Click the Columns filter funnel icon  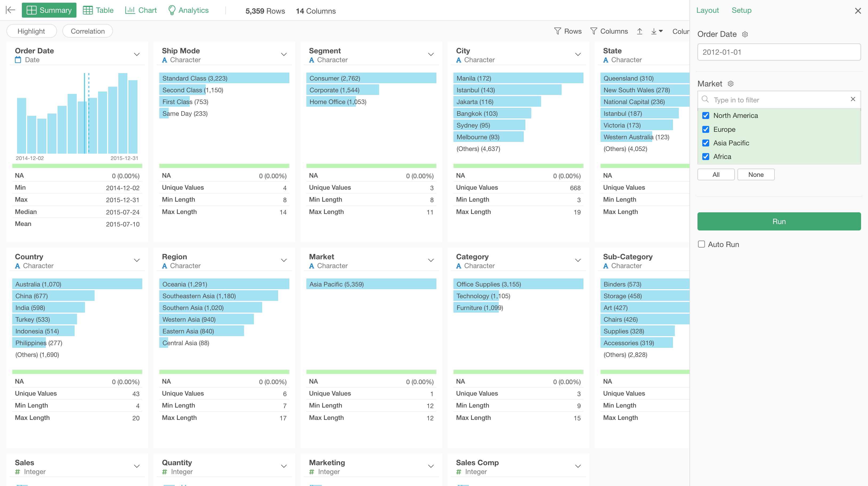594,31
